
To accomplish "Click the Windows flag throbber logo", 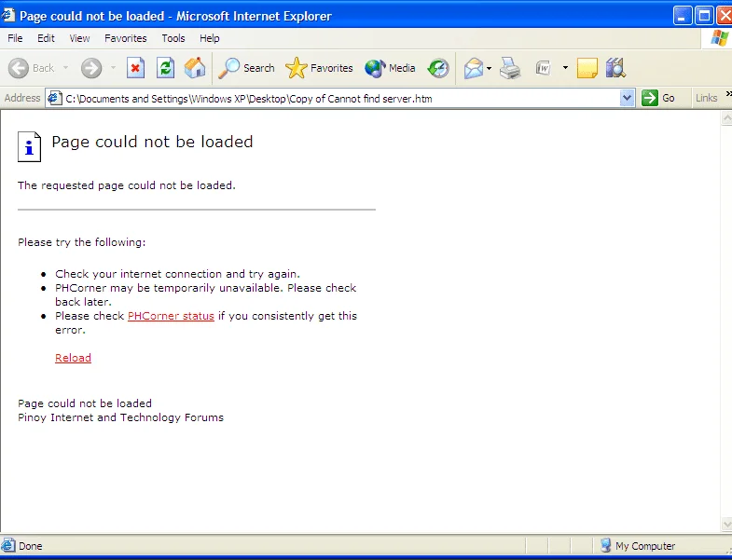I will click(x=719, y=38).
